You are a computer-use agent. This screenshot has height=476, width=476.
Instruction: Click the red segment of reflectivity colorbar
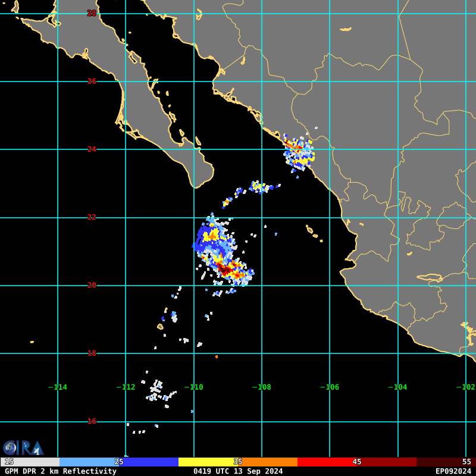327,462
